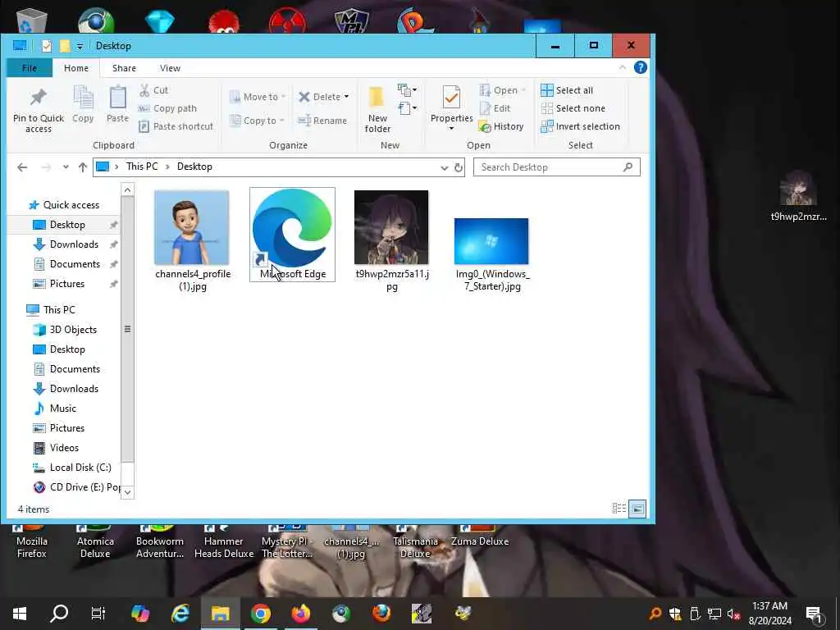The image size is (840, 630).
Task: Click Copy path in Clipboard group
Action: coord(167,108)
